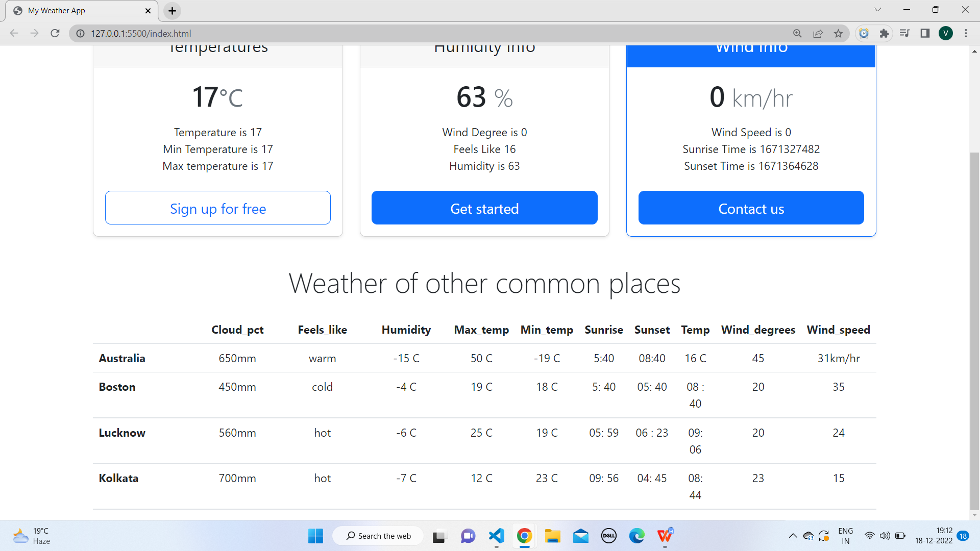Viewport: 980px width, 551px height.
Task: Open a new browser tab
Action: (x=171, y=10)
